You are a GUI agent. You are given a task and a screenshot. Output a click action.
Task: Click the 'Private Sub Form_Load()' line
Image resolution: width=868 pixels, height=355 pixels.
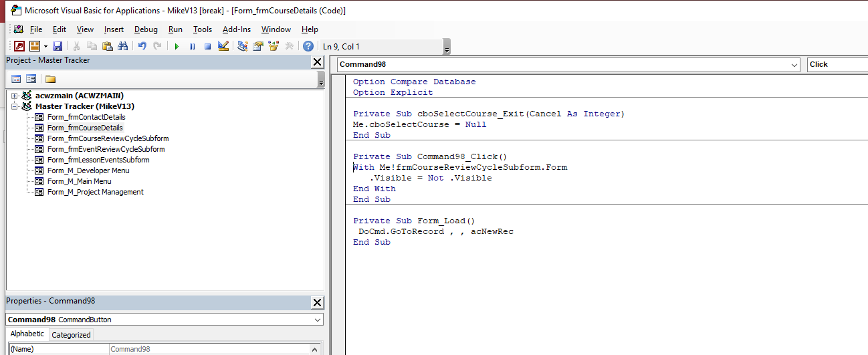click(x=414, y=221)
